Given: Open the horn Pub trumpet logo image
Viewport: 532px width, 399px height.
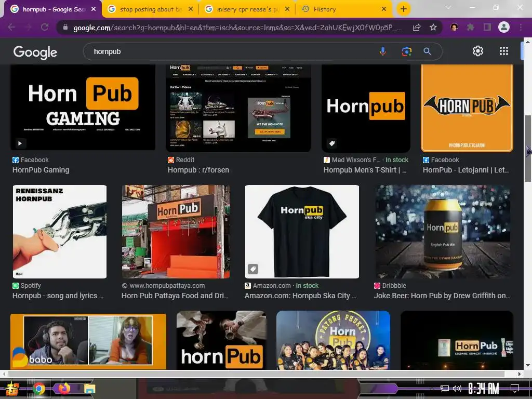Looking at the screenshot, I should click(221, 340).
